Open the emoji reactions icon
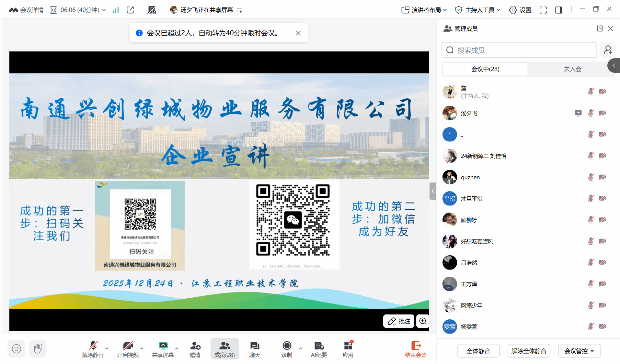 coord(16,349)
